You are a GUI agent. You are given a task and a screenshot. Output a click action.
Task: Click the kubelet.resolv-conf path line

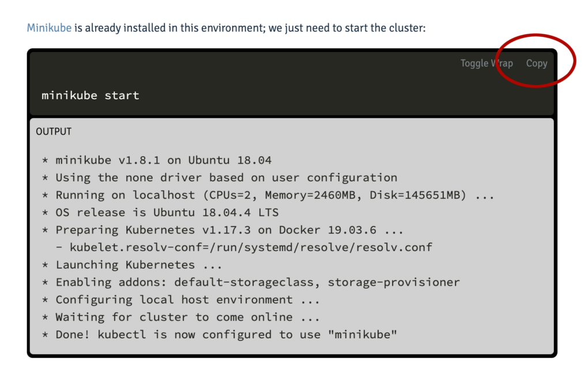(x=244, y=247)
